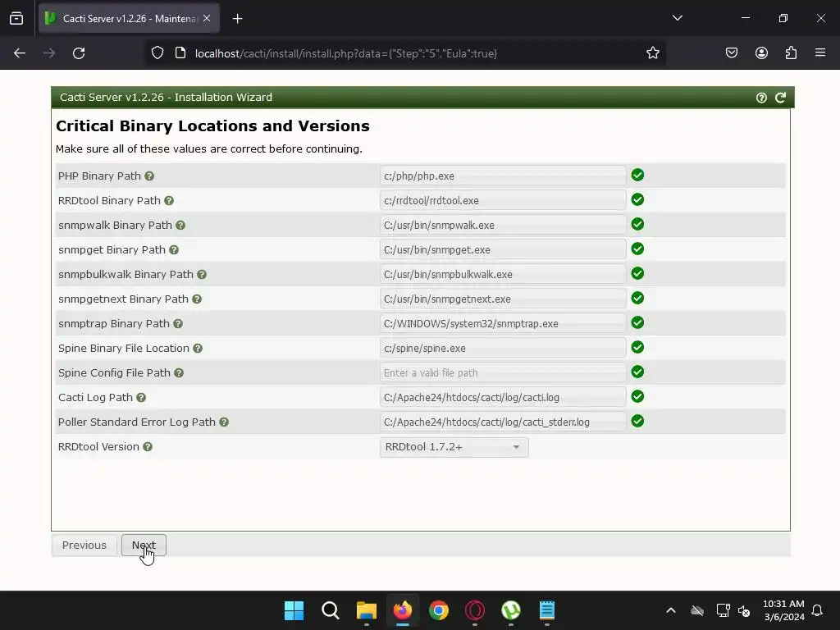This screenshot has height=630, width=840.
Task: Click help icon beside snmptrap Binary Path
Action: 178,324
